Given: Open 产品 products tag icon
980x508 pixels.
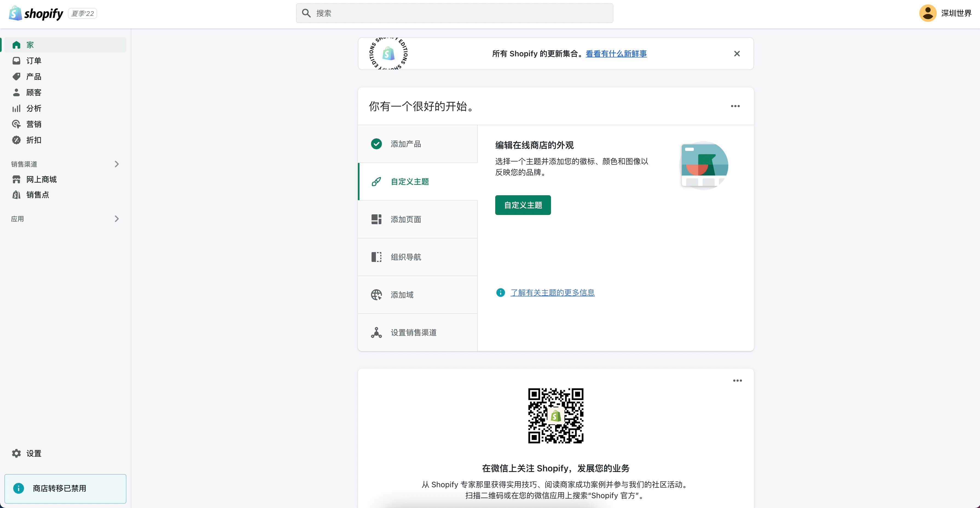Looking at the screenshot, I should pos(16,77).
